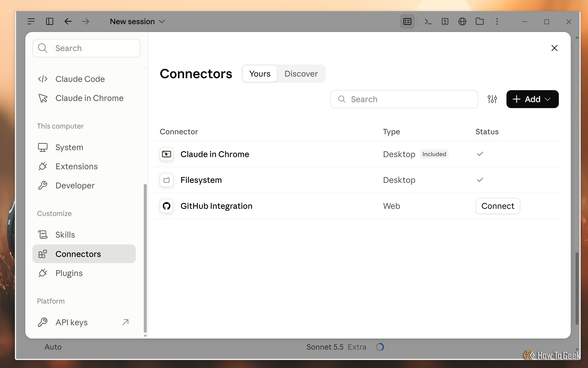Open the filter sliders icon
Screen dimensions: 588x368
tap(492, 99)
